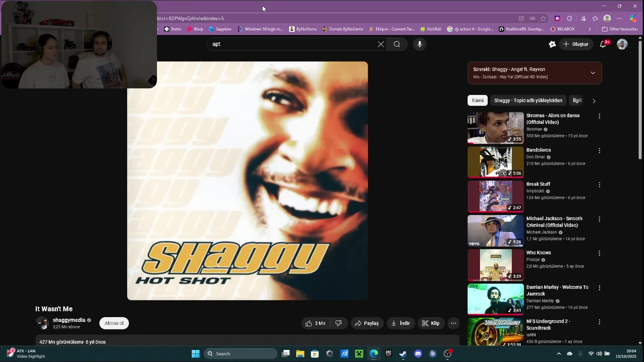Viewport: 644px width, 362px height.
Task: Clear the YouTube search box text
Action: [x=381, y=44]
